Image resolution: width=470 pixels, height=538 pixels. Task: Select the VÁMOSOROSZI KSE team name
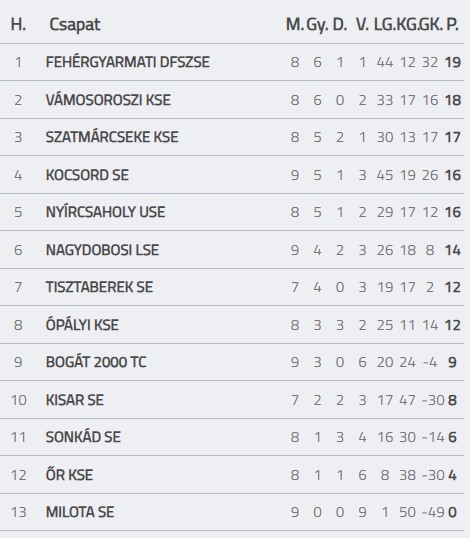(x=108, y=100)
